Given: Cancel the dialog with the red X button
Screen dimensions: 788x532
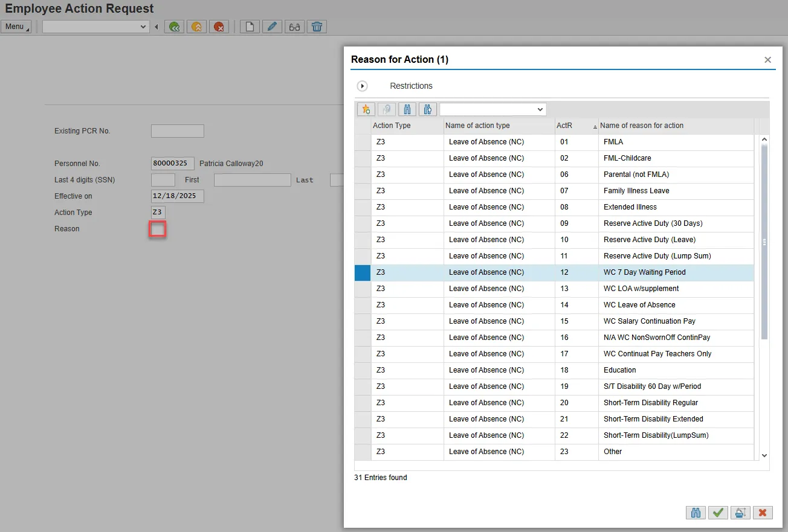Looking at the screenshot, I should click(762, 513).
